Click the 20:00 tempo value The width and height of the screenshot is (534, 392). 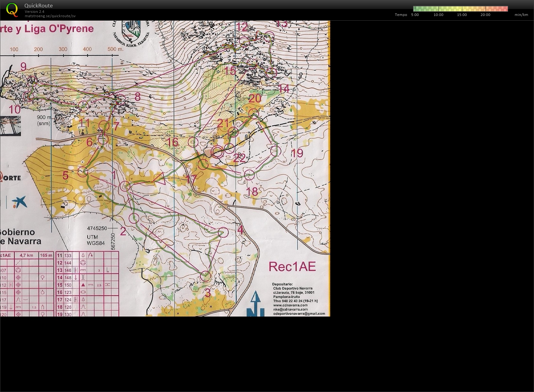point(485,15)
